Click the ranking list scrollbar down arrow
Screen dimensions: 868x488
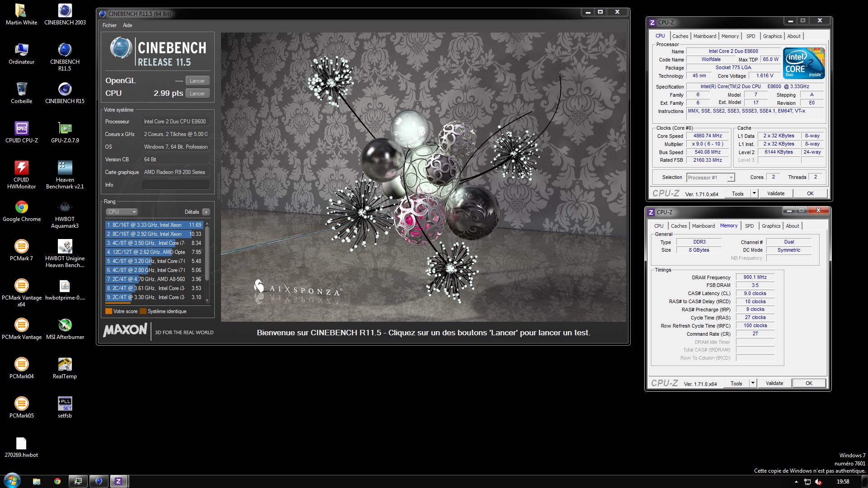click(x=207, y=300)
